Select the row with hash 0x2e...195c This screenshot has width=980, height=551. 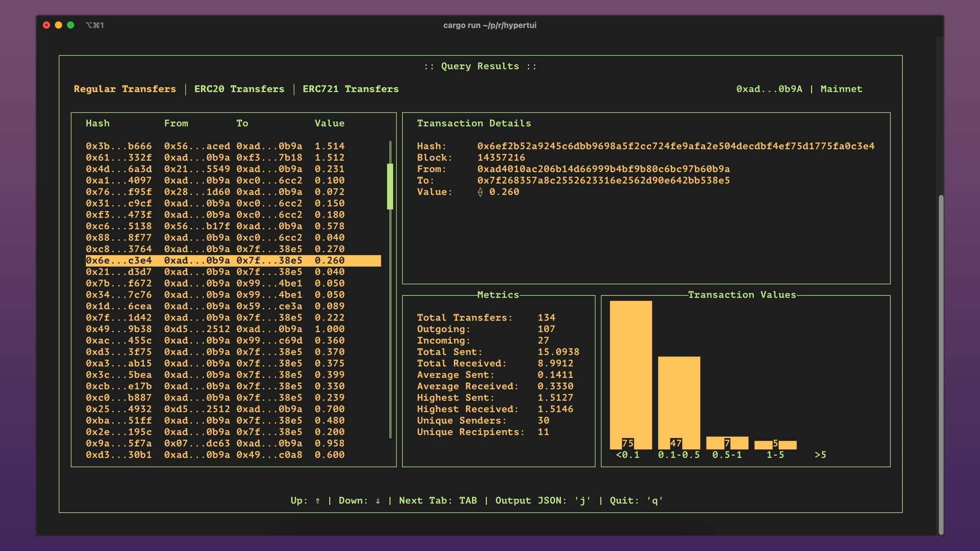(233, 432)
